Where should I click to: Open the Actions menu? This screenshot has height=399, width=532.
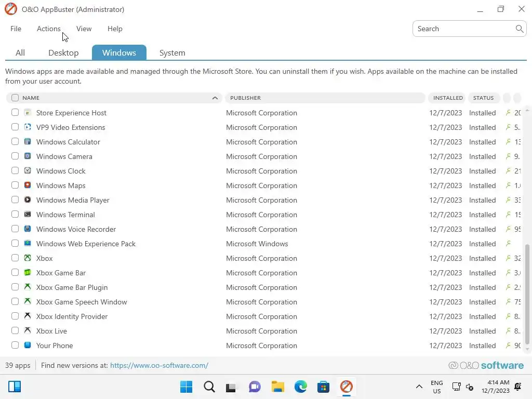[48, 29]
